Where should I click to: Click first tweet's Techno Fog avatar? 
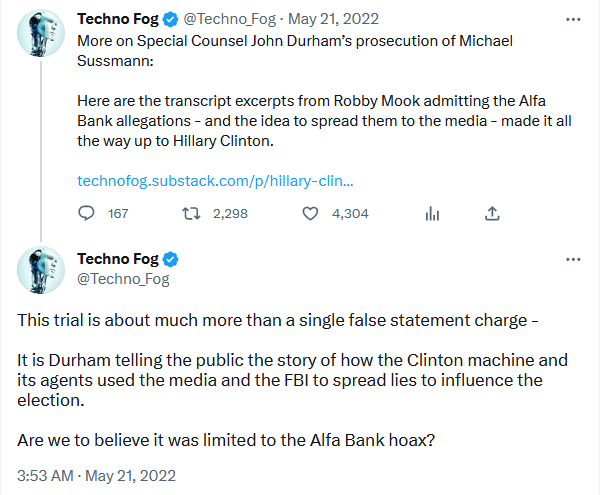pos(41,33)
